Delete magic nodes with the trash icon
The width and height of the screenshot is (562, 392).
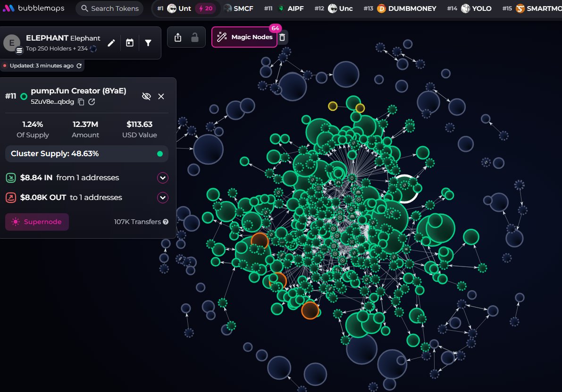[x=282, y=37]
